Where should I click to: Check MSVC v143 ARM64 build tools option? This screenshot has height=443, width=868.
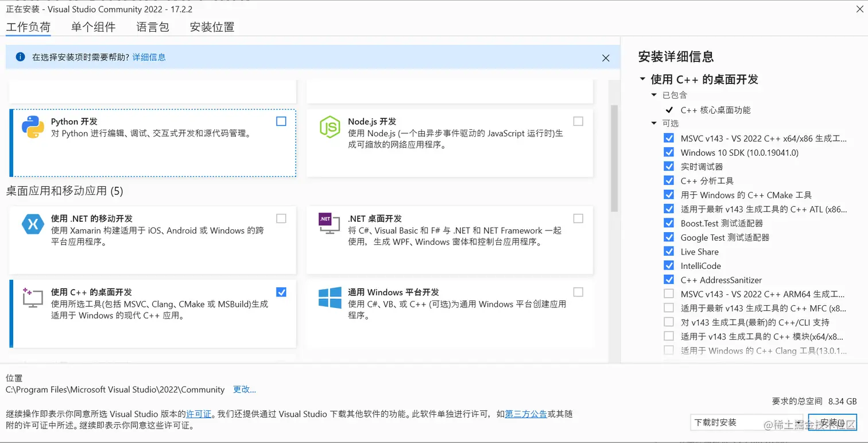click(x=669, y=294)
